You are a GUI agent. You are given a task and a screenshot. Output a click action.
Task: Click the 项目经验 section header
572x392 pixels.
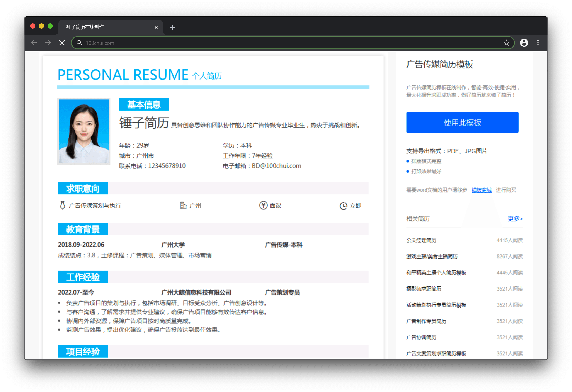(83, 351)
